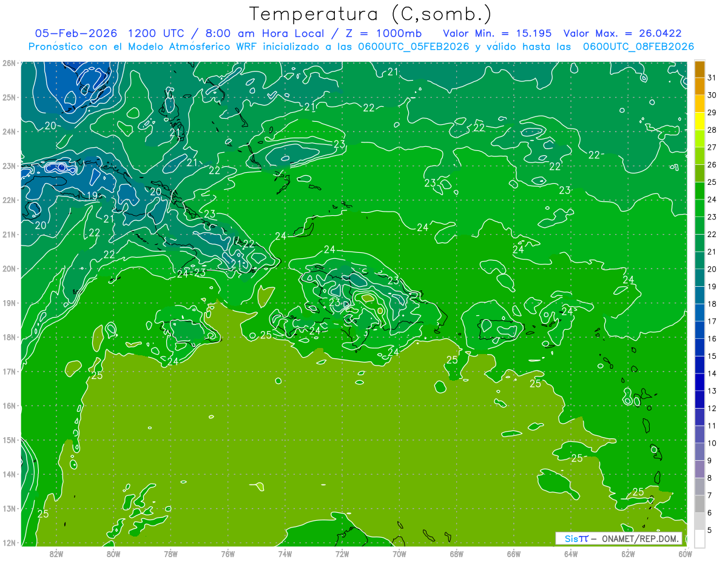Click the '25N' latitude axis label
This screenshot has width=728, height=562.
[x=9, y=97]
